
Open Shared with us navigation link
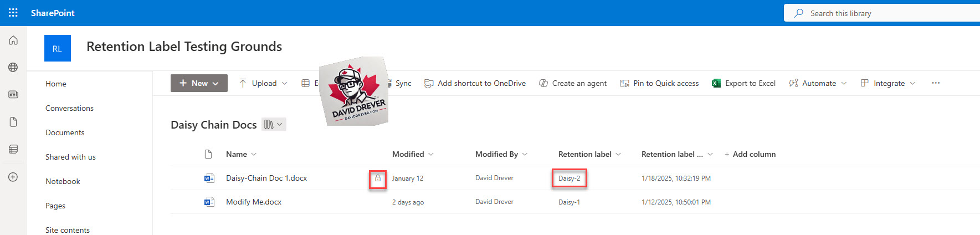(70, 157)
